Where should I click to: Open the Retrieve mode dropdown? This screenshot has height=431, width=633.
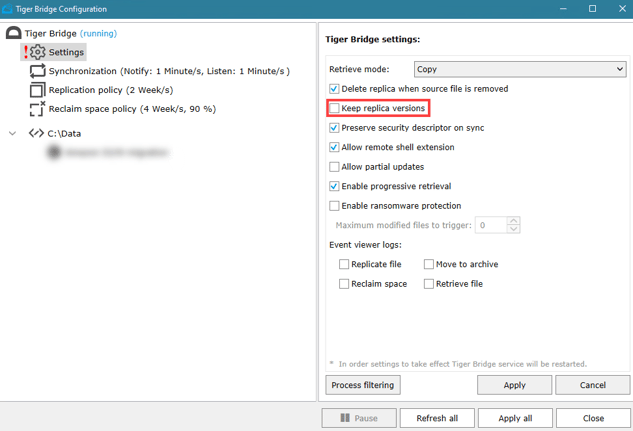point(520,69)
